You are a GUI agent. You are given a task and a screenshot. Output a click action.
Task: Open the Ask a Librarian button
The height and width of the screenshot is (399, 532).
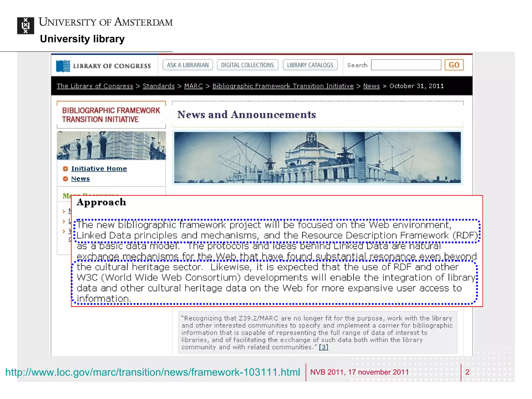pos(188,65)
